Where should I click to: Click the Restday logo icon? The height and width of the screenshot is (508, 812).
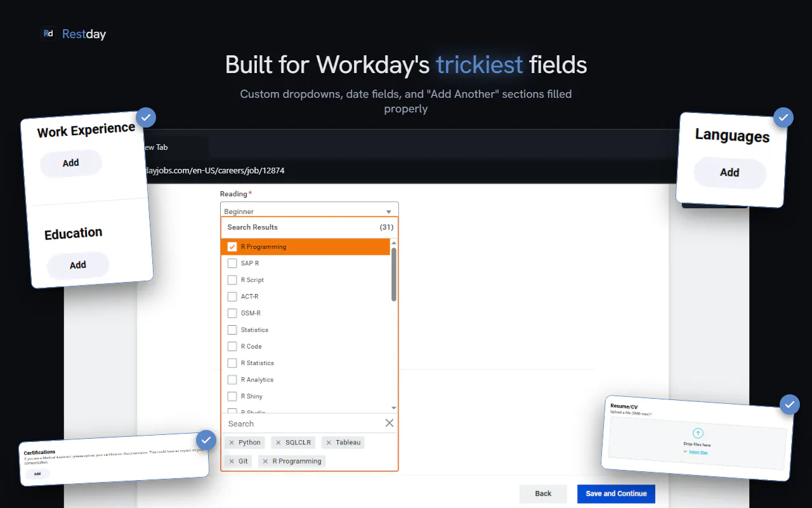pos(48,34)
